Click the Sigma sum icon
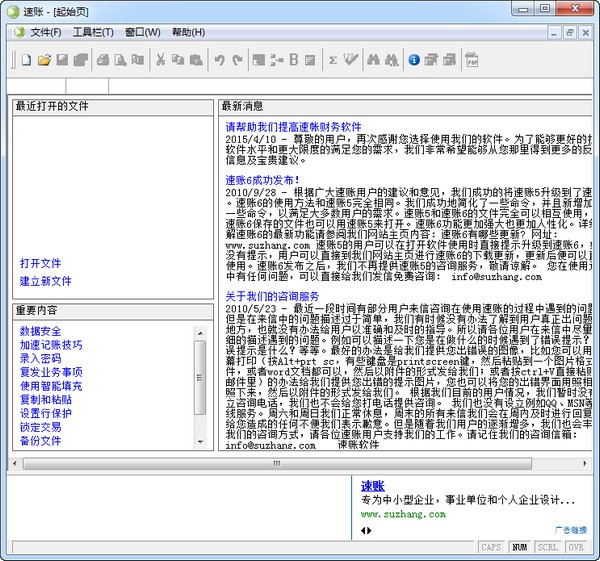Image resolution: width=600 pixels, height=561 pixels. [333, 60]
